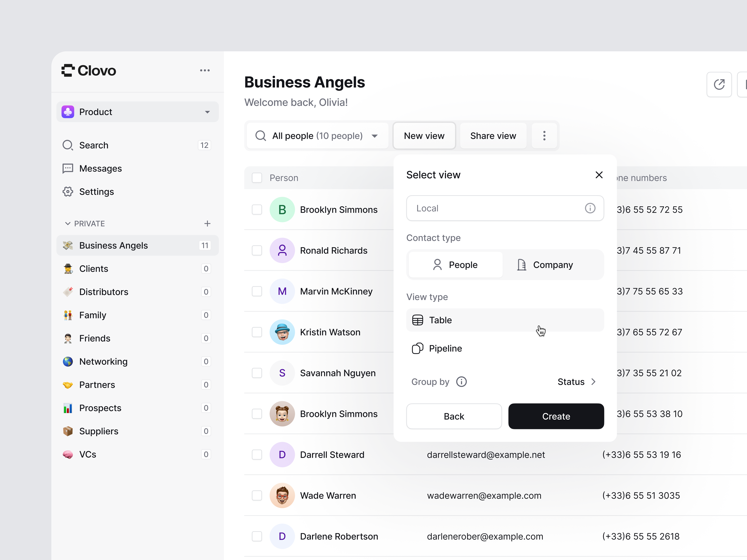Check the Brooklyn Simmons row checkbox
Viewport: 747px width, 560px height.
click(x=257, y=209)
